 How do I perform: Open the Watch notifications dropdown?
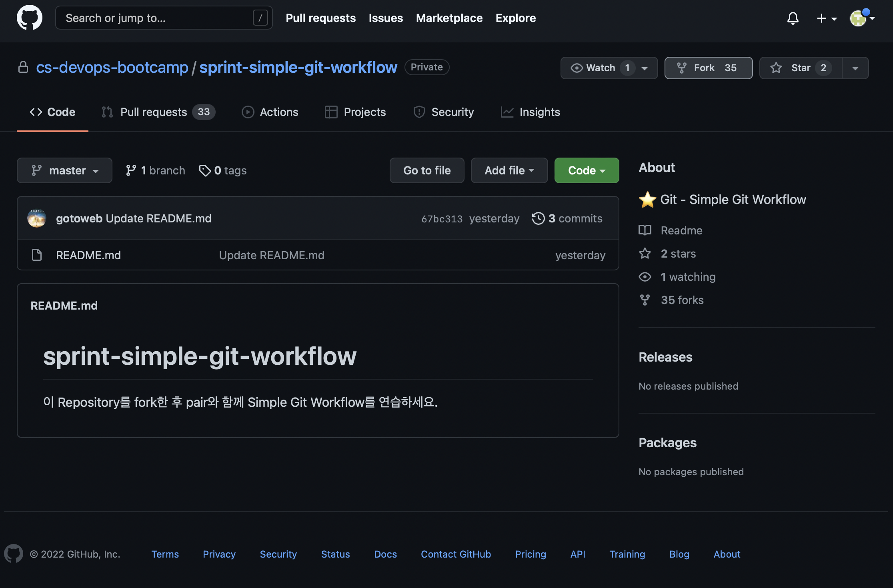[x=609, y=68]
